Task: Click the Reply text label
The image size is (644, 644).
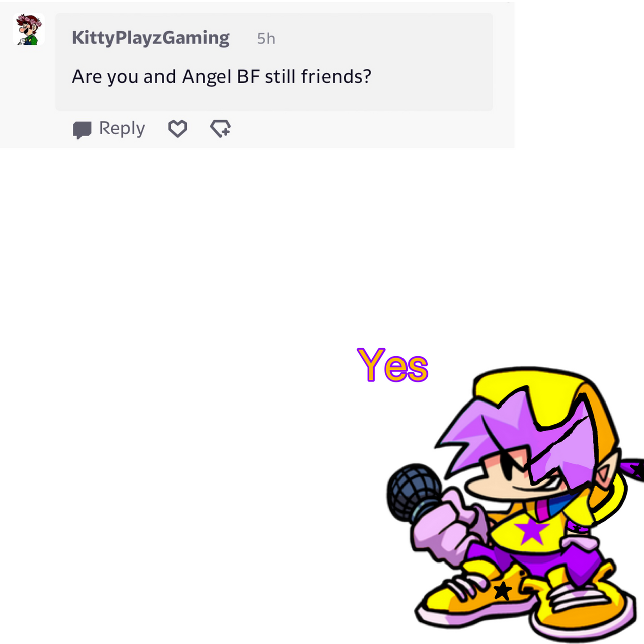Action: [122, 128]
